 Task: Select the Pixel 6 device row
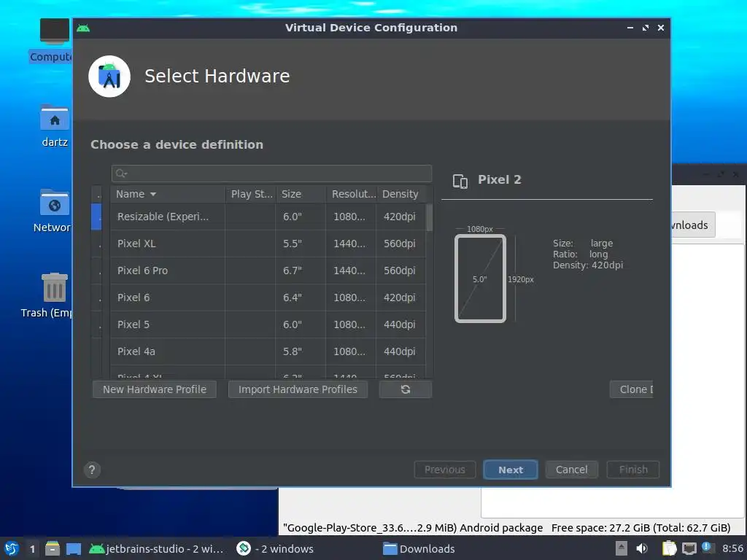(x=268, y=297)
